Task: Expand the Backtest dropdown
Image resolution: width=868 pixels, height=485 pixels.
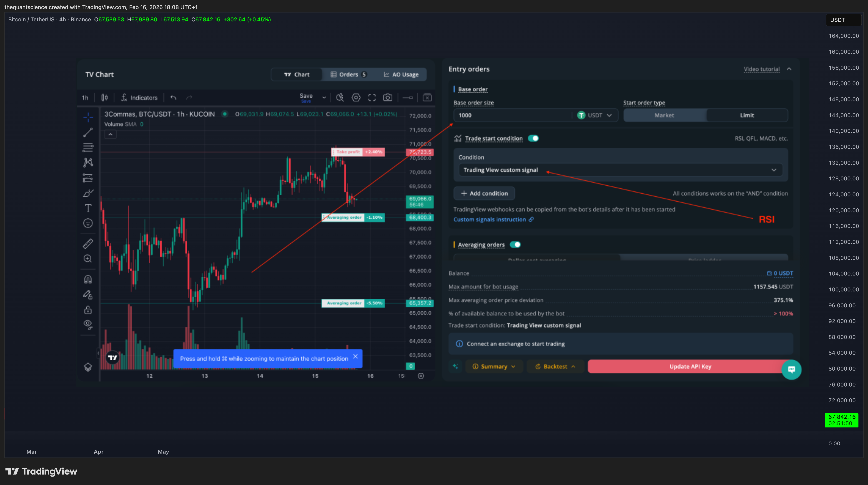Action: pos(555,366)
